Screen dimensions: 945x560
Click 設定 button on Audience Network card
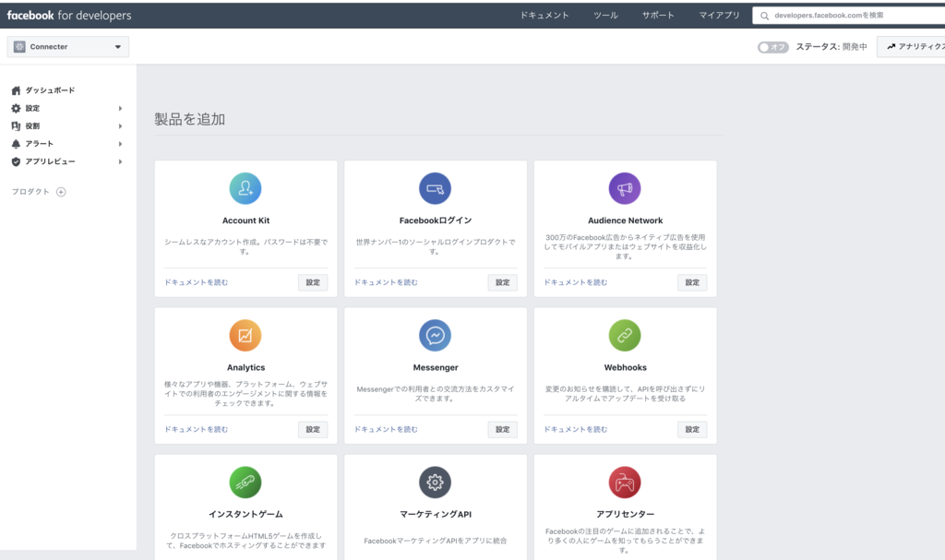pos(692,282)
